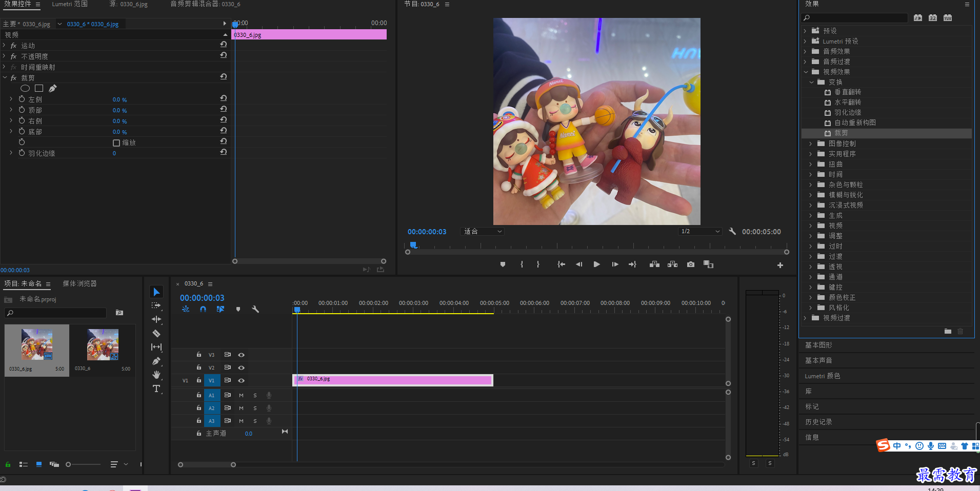This screenshot has height=491, width=980.
Task: Open the 音频剪辑混合器 tab
Action: pos(205,4)
